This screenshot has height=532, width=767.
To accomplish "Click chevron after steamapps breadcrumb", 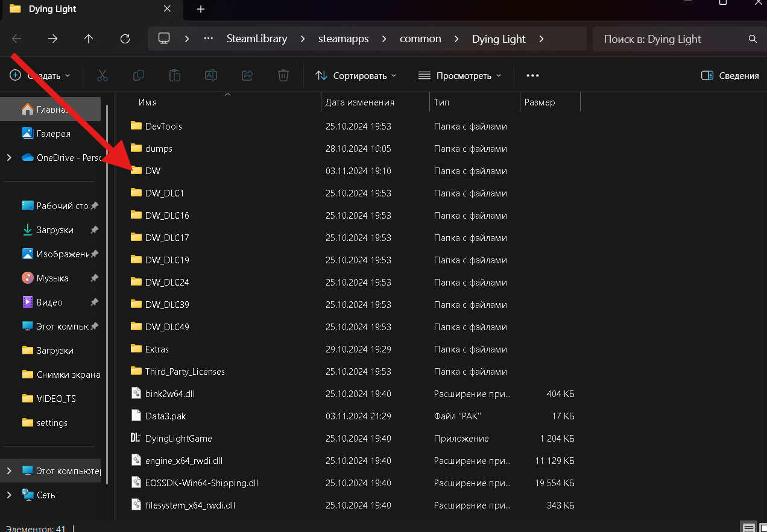I will click(384, 39).
